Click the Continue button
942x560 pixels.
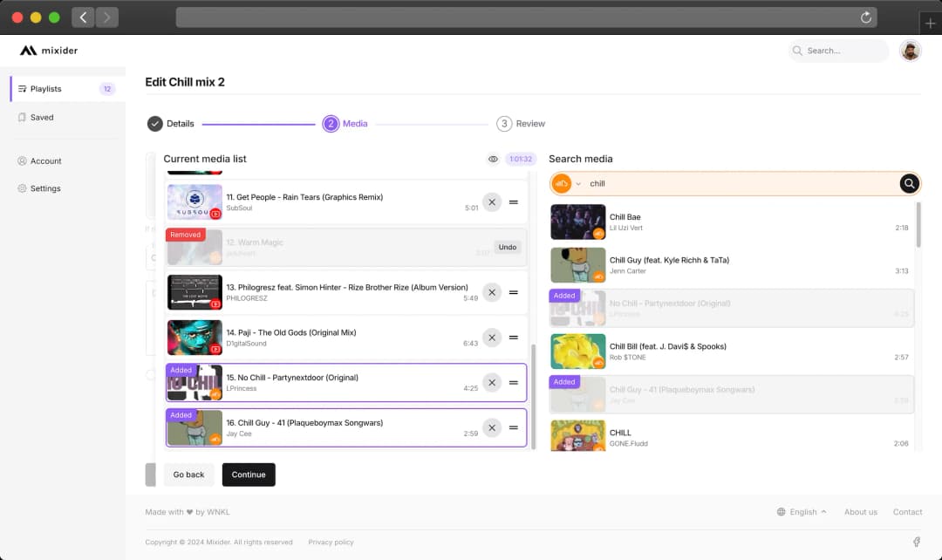click(249, 475)
